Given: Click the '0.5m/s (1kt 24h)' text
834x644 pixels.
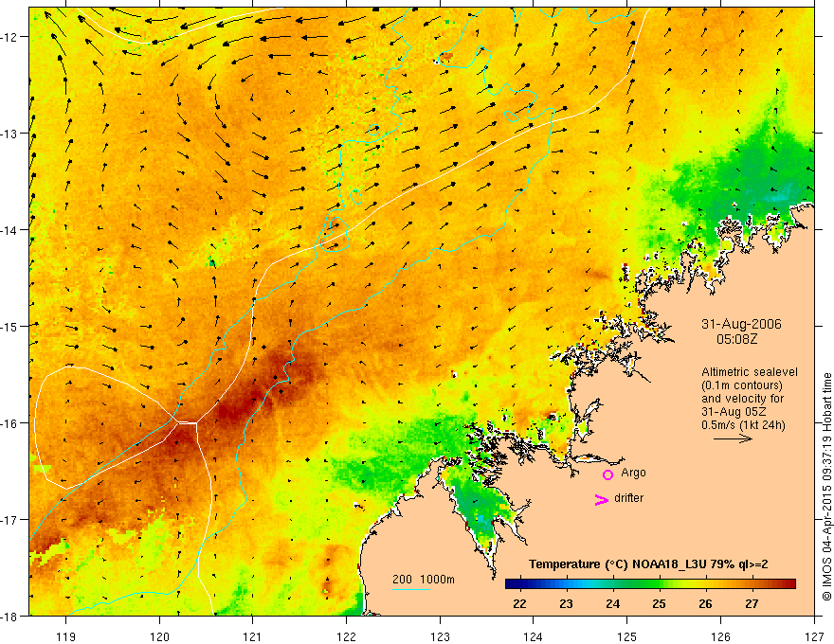Looking at the screenshot, I should 743,425.
